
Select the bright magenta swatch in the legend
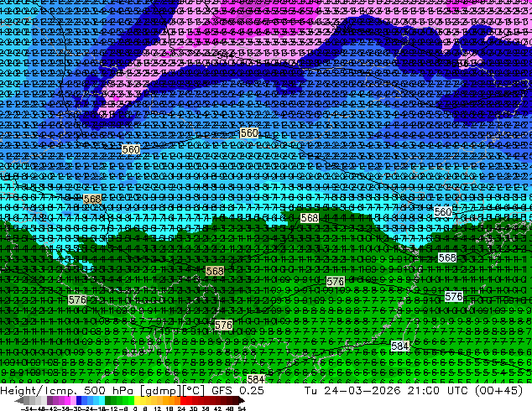tap(67, 401)
